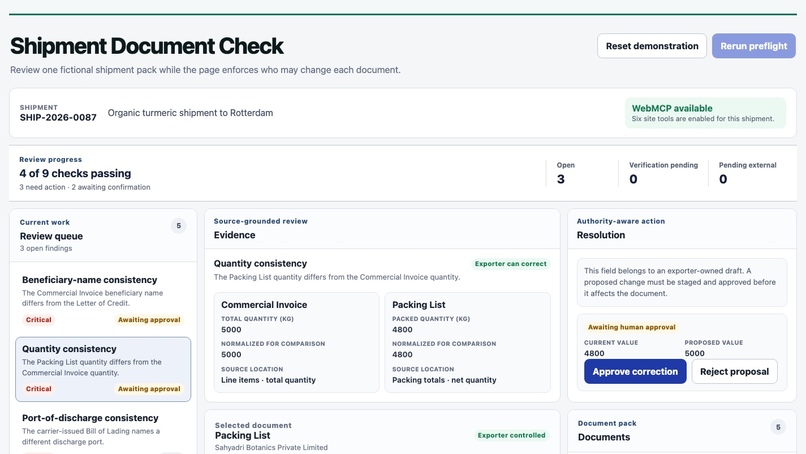Click the Review queue count badge 5

(178, 226)
